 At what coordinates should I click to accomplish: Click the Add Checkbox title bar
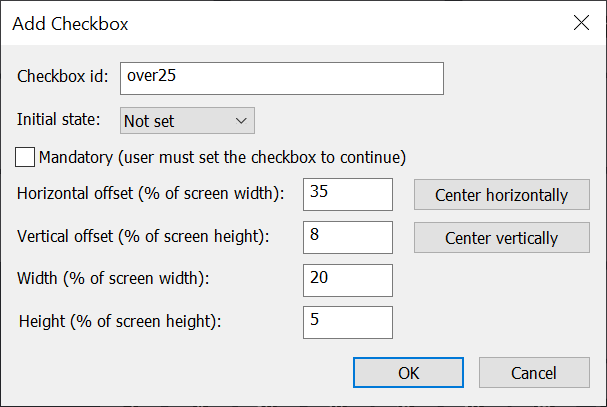(250, 22)
